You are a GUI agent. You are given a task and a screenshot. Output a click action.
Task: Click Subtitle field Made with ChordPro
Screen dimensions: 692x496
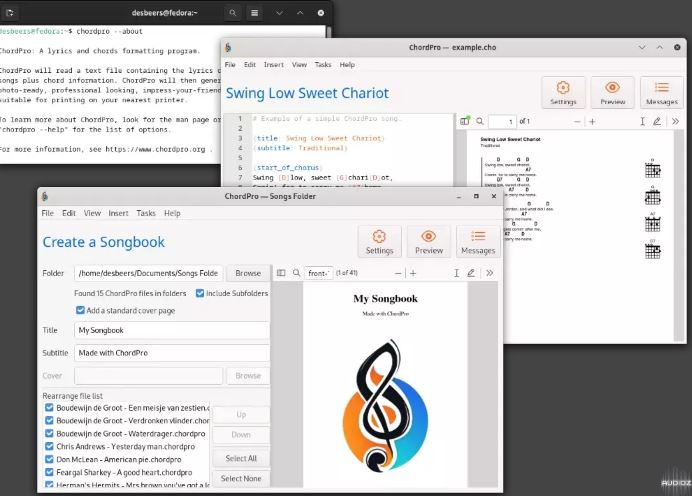(x=172, y=353)
